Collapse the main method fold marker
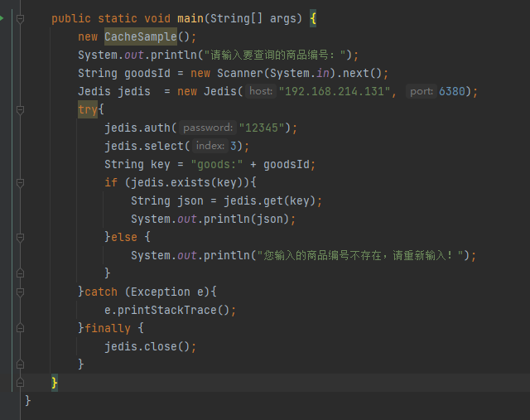Image resolution: width=530 pixels, height=420 pixels. coord(20,18)
